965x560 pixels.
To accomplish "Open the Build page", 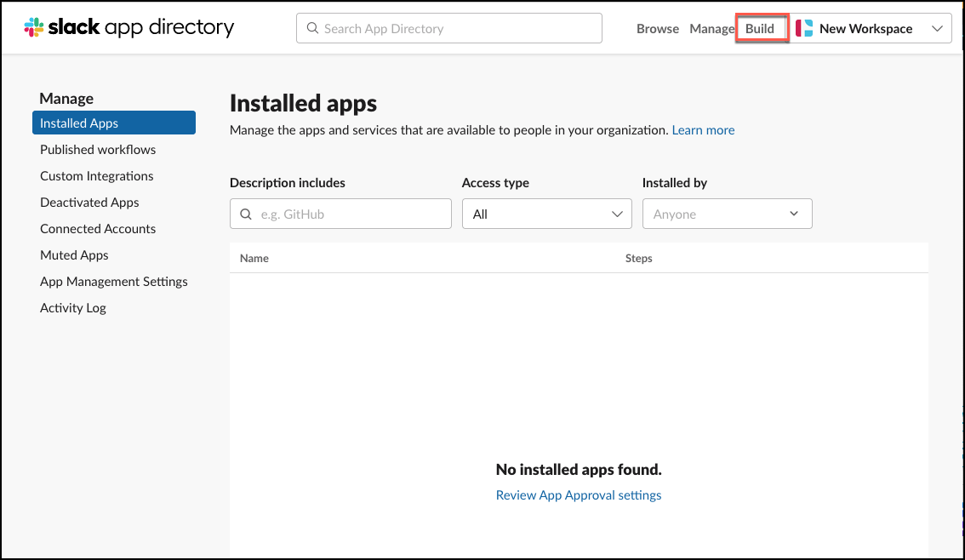I will tap(759, 28).
